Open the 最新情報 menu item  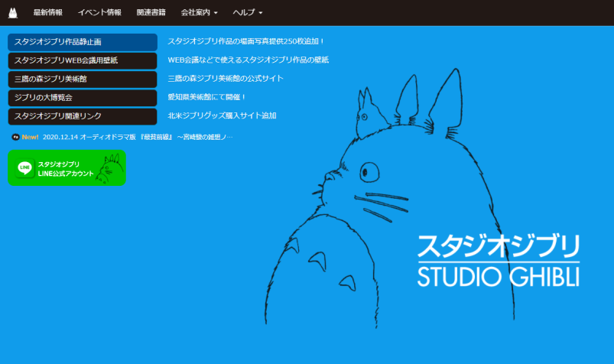tap(47, 12)
